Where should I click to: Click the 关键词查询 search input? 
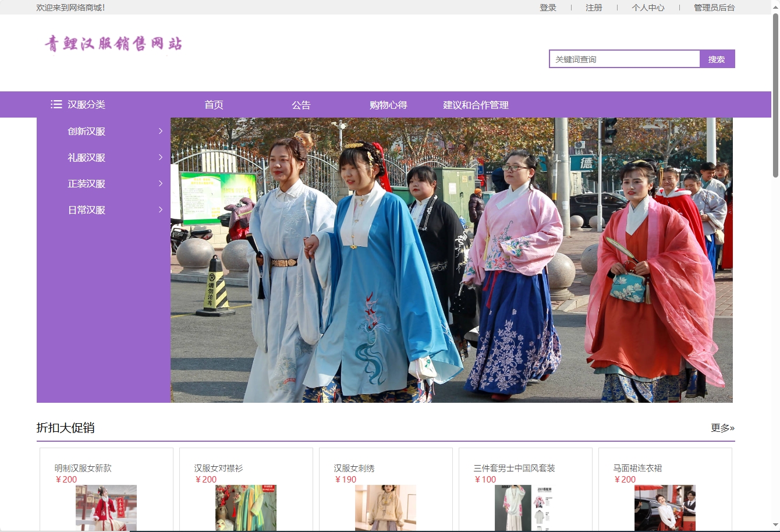pyautogui.click(x=624, y=59)
